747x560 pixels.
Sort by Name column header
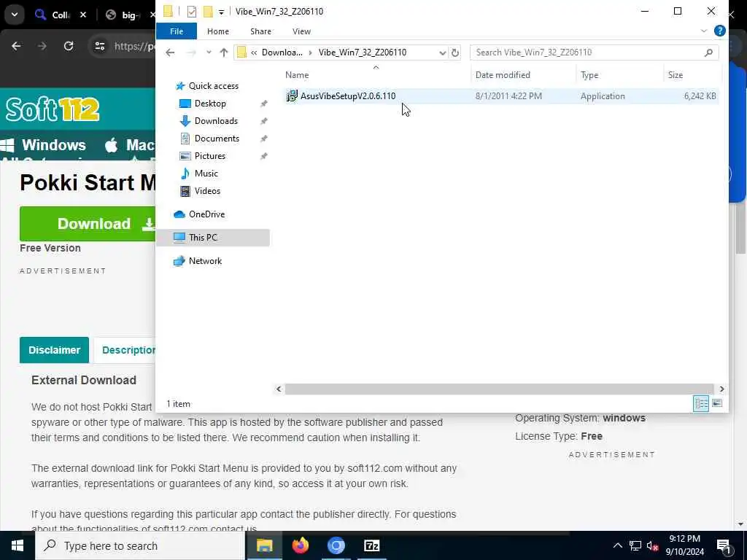coord(297,75)
